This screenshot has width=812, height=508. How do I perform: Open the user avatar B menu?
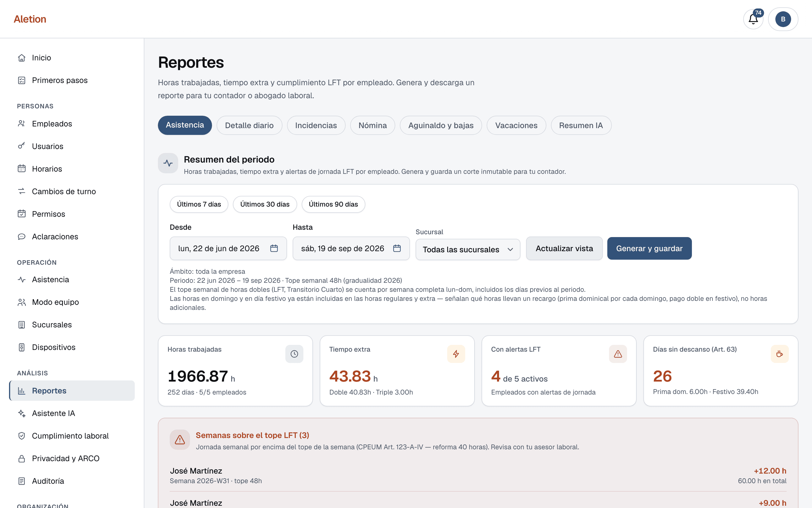click(x=783, y=19)
